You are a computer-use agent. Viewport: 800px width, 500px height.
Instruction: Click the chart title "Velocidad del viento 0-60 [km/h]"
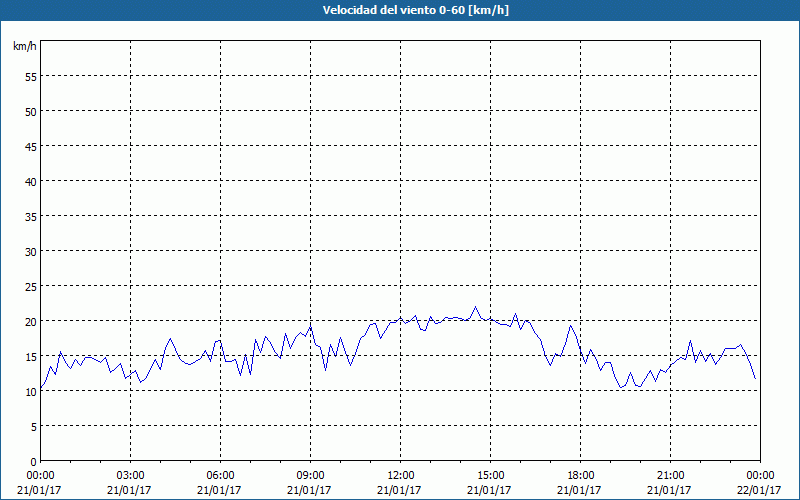tap(415, 10)
